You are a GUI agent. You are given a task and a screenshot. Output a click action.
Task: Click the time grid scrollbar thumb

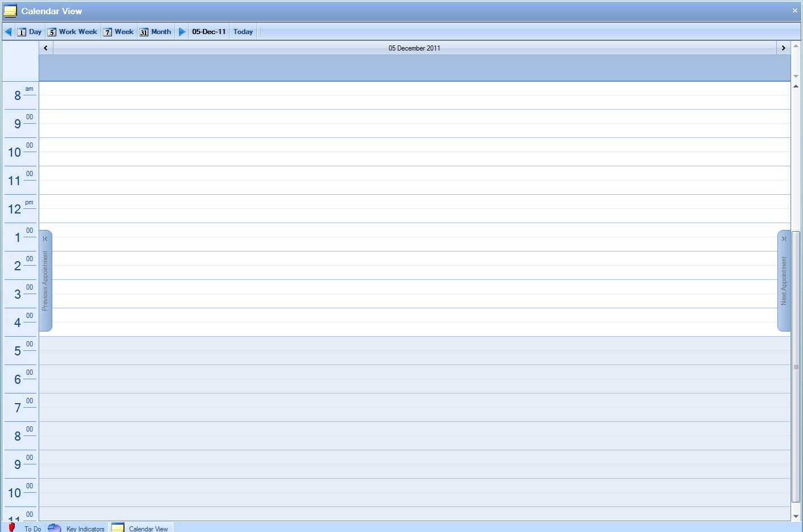coord(796,366)
